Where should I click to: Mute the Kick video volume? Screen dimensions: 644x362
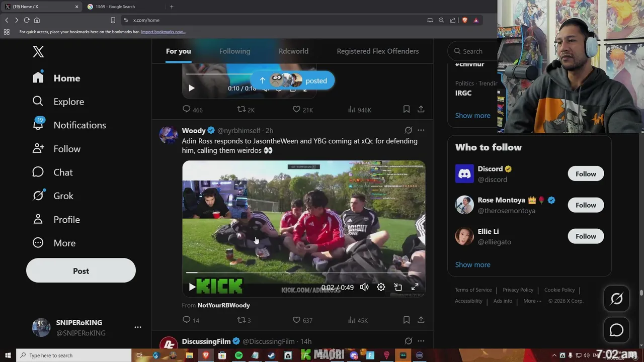(x=364, y=287)
